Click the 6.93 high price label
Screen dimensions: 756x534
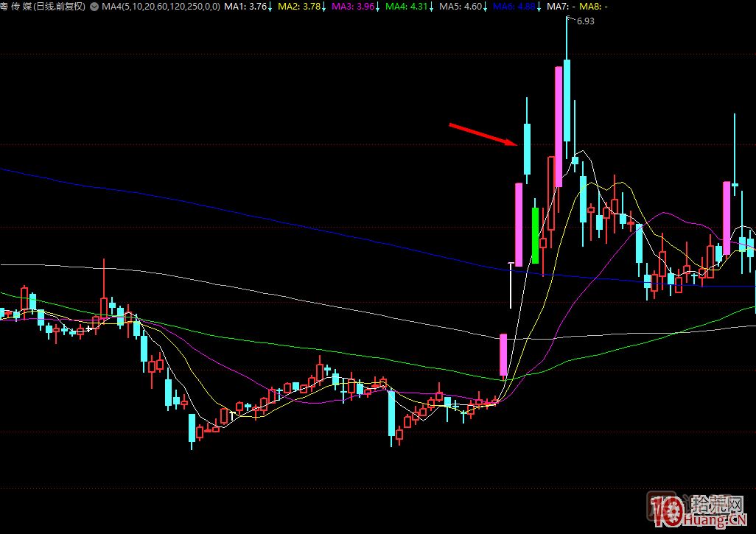pos(585,21)
